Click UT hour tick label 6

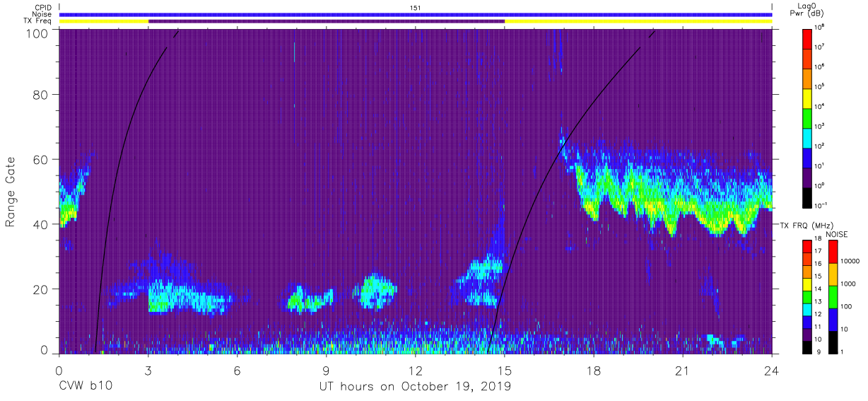tap(237, 370)
